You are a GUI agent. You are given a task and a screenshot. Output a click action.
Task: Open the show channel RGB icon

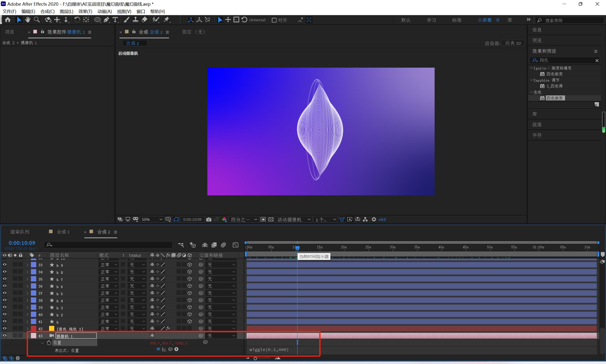point(224,219)
